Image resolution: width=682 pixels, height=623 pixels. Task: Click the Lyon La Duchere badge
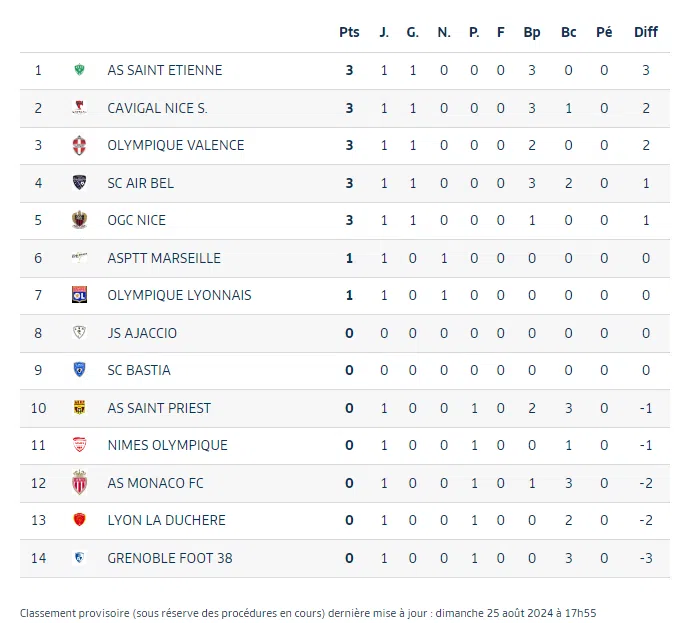click(x=79, y=520)
